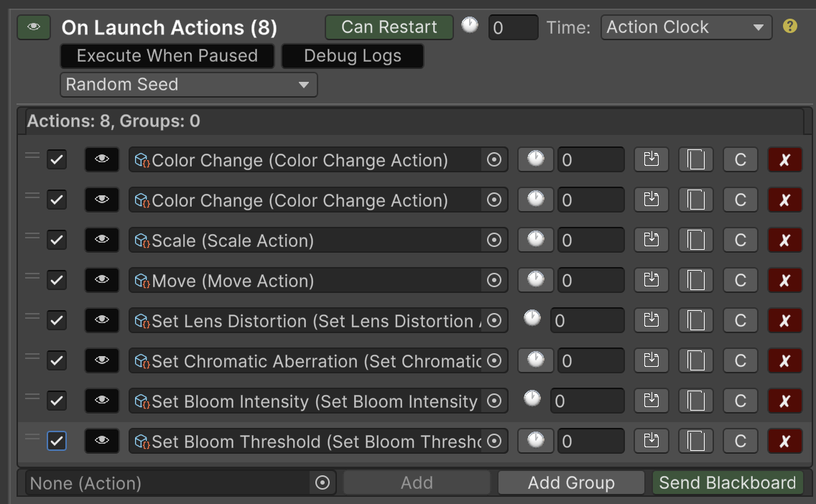Click the Can Restart button

pyautogui.click(x=389, y=27)
